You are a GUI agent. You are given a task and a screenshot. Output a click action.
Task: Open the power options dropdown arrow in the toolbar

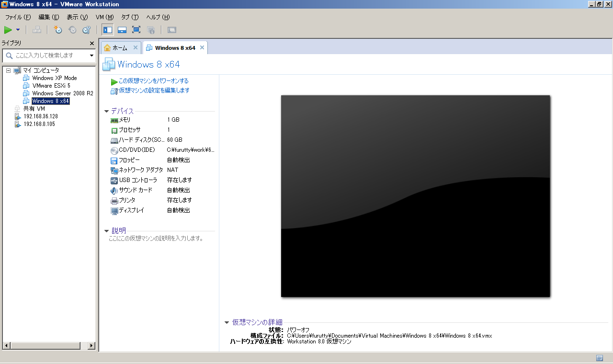click(x=18, y=30)
